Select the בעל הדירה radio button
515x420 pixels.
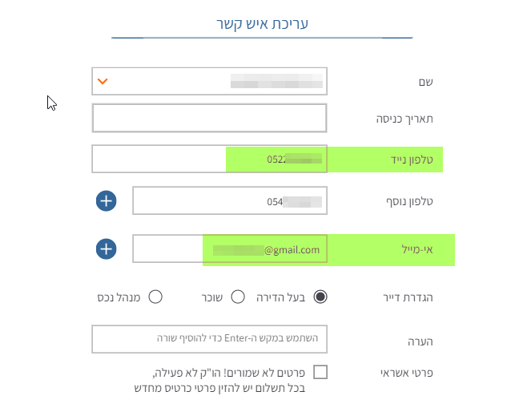coord(320,297)
